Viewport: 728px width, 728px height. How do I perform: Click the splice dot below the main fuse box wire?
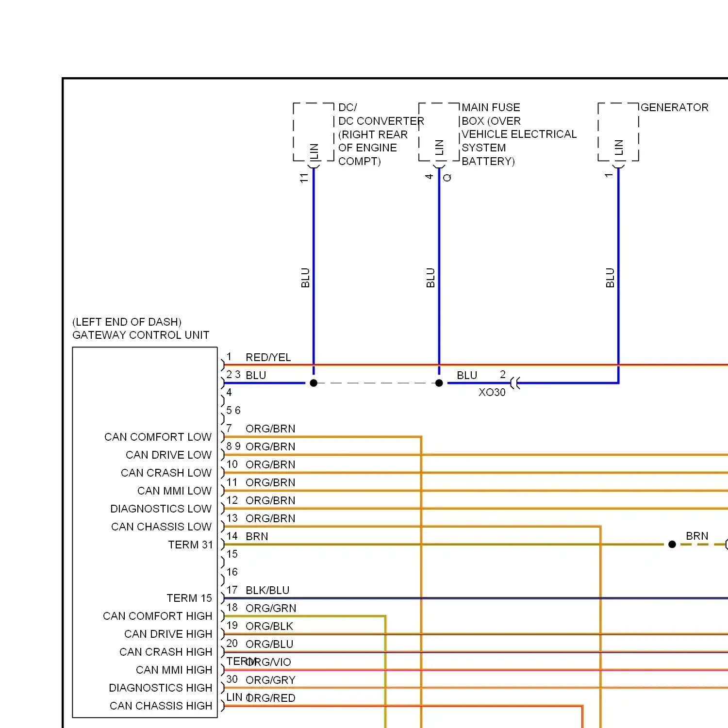(x=439, y=383)
